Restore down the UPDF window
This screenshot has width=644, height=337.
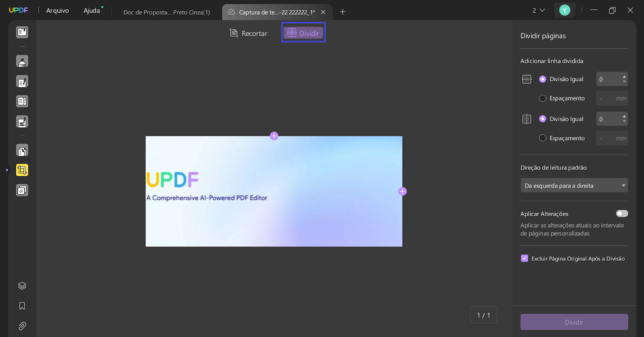tap(612, 10)
